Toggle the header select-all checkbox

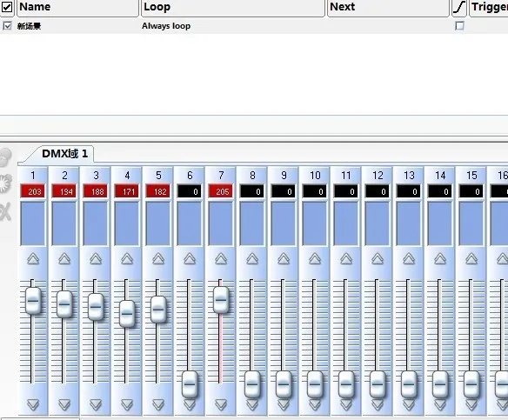point(7,7)
